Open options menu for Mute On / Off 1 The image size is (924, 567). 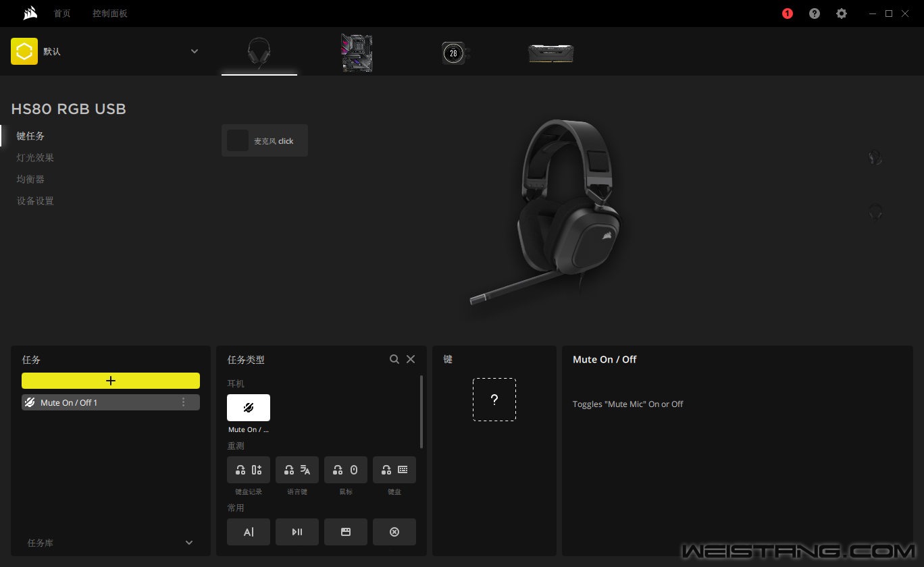click(x=183, y=402)
